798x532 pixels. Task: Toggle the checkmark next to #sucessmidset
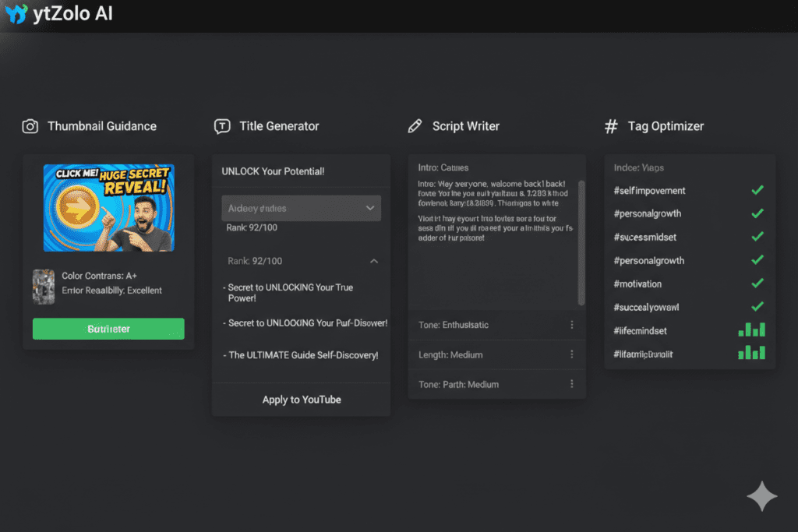(757, 237)
